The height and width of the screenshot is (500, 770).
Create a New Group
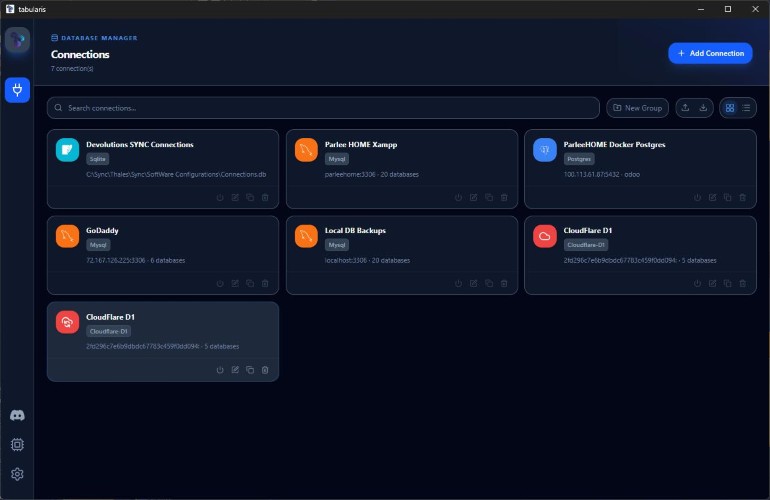(637, 108)
